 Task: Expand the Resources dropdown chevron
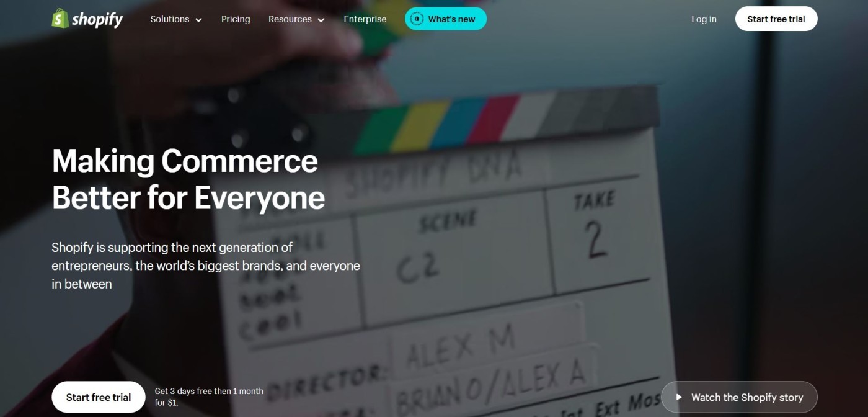pos(321,20)
